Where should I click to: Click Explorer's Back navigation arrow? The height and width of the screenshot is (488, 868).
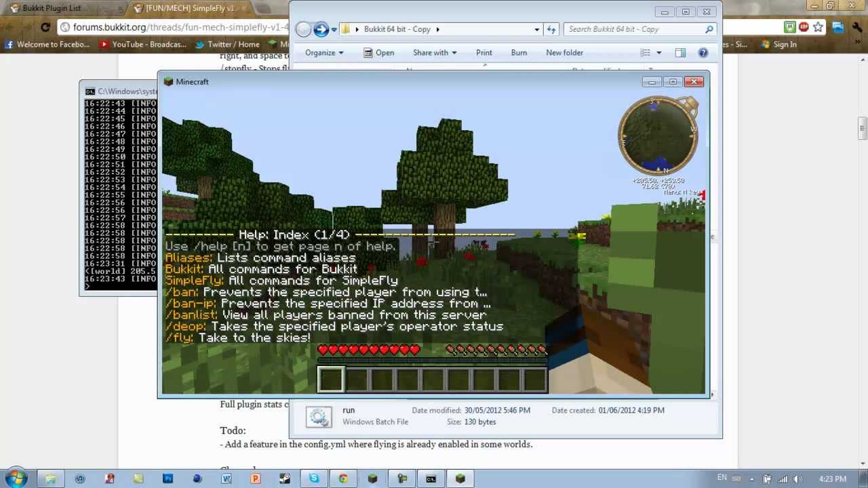[x=303, y=29]
